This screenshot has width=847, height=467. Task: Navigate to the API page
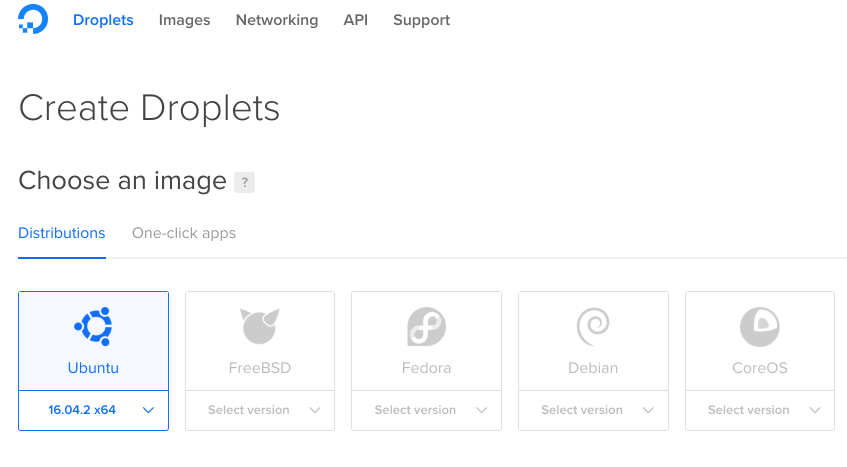click(x=355, y=20)
